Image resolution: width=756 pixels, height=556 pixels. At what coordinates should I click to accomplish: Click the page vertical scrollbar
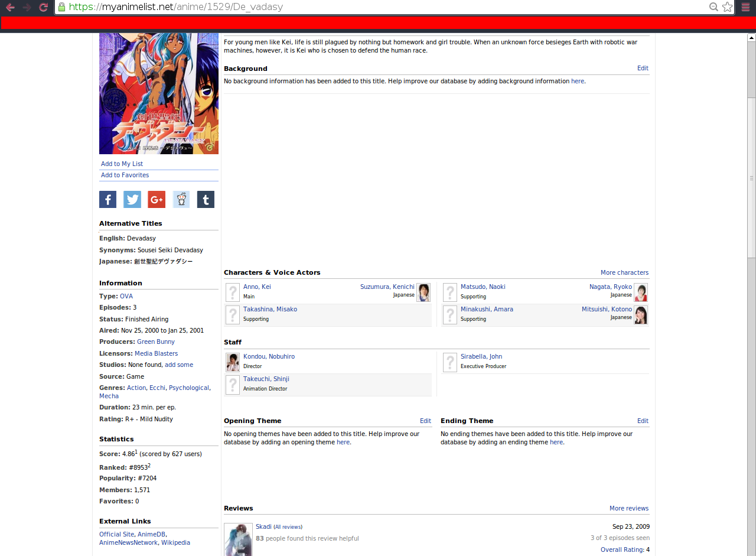pos(751,177)
